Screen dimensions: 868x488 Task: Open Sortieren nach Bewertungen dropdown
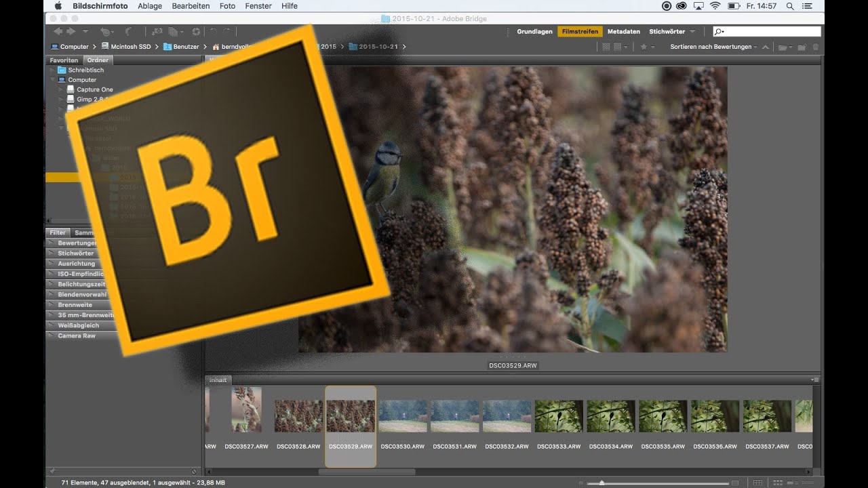pyautogui.click(x=713, y=47)
